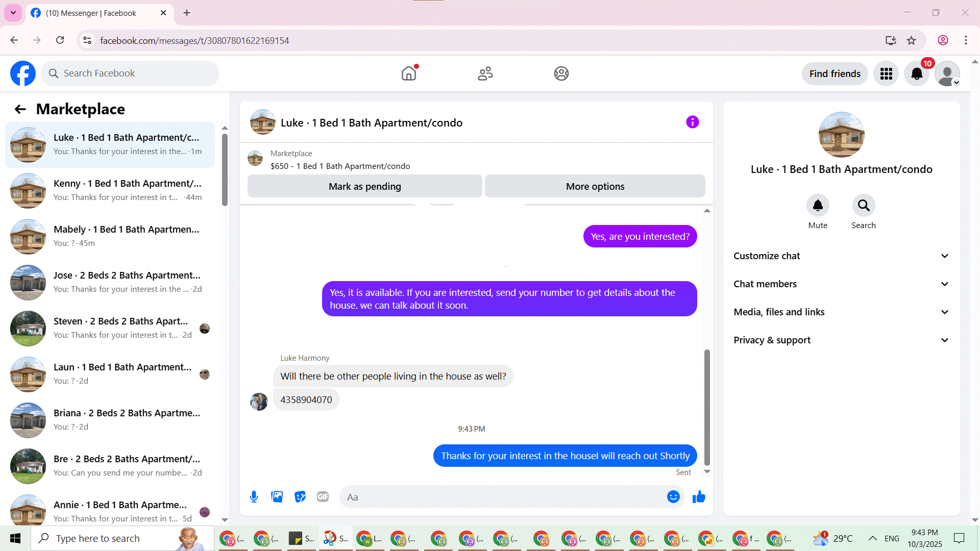Screen dimensions: 980x551
Task: Click the back arrow beside Marketplace
Action: [20, 109]
